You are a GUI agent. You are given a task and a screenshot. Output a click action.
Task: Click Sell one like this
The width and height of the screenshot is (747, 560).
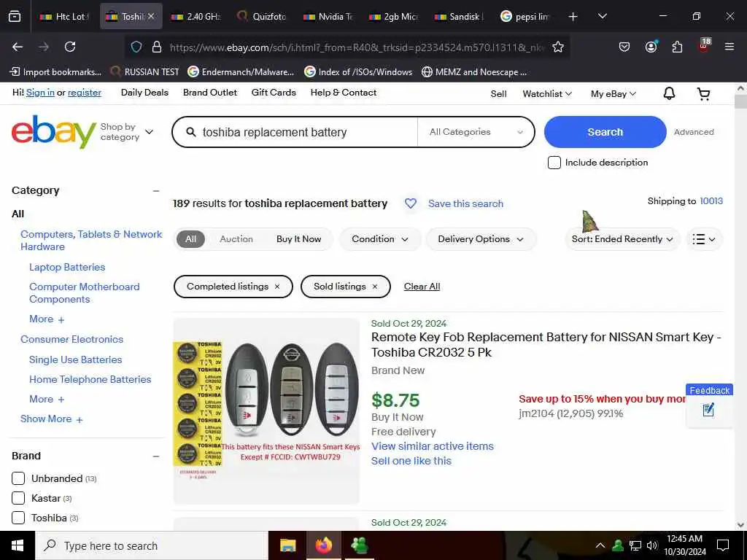tap(411, 461)
